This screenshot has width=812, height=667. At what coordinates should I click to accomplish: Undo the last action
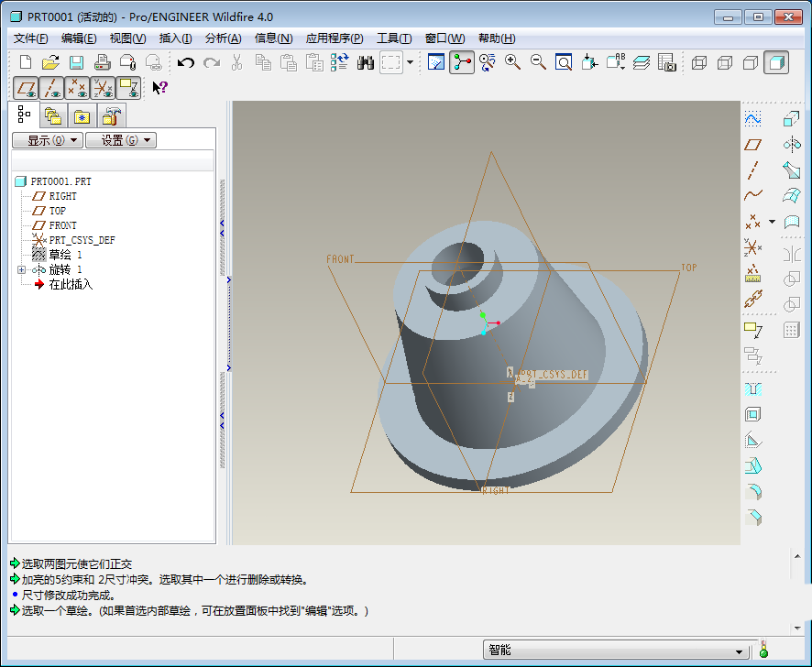(185, 62)
